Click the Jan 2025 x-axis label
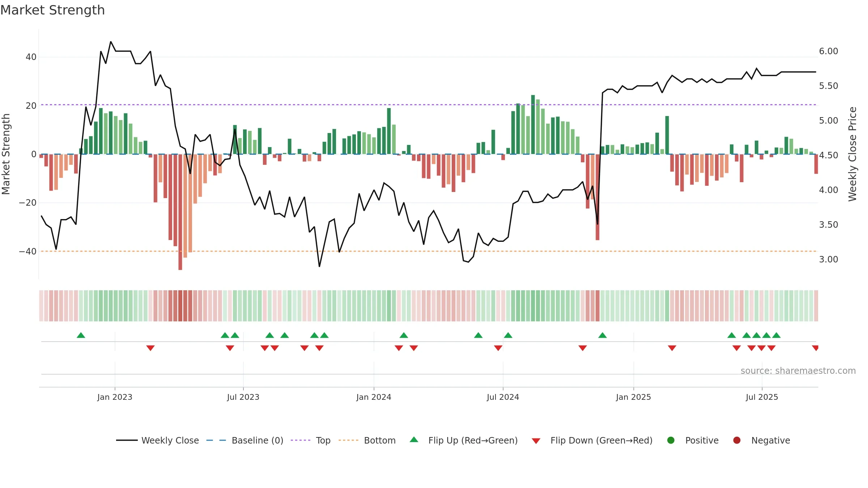Screen dimensions: 868x488 point(633,397)
